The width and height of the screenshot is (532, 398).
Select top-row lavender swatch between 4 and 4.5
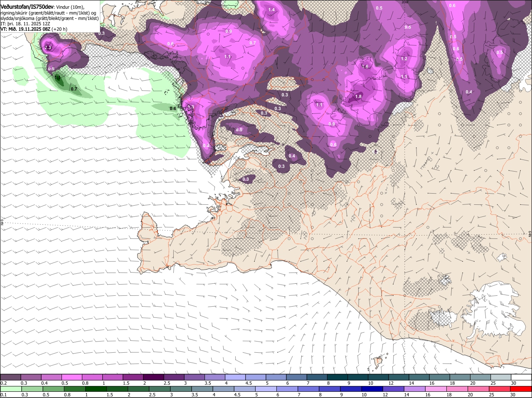coord(235,377)
